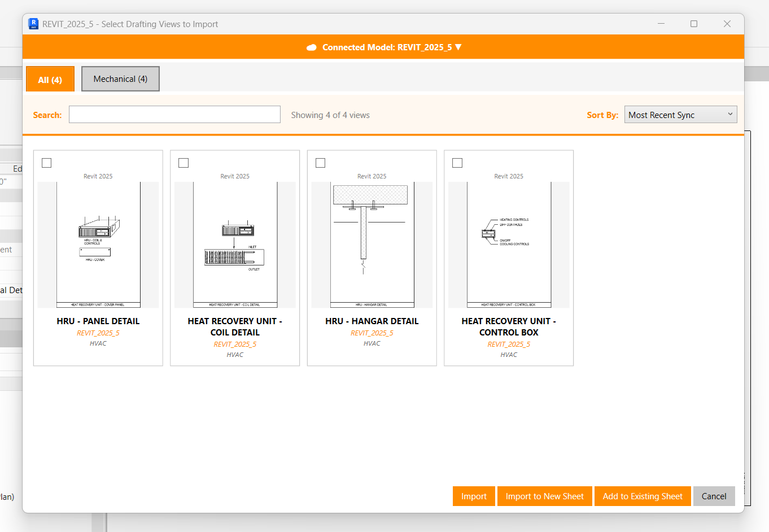Enable the HRU - Hangar Detail checkbox
The height and width of the screenshot is (532, 769).
[321, 163]
